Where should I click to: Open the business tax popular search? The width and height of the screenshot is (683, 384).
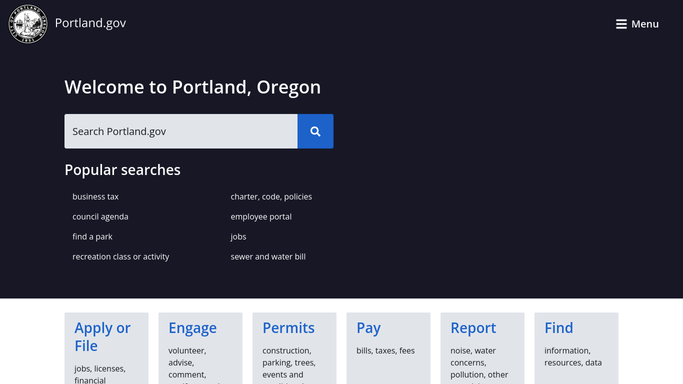95,197
